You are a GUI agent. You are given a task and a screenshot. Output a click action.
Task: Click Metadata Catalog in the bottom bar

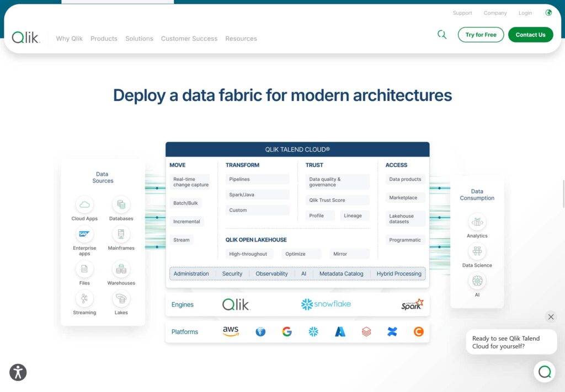click(341, 273)
